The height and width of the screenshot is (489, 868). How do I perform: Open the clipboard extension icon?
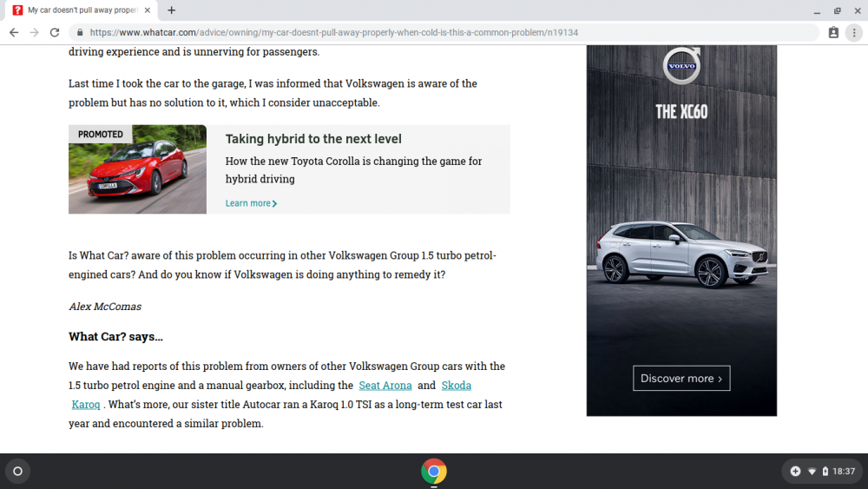pos(833,33)
